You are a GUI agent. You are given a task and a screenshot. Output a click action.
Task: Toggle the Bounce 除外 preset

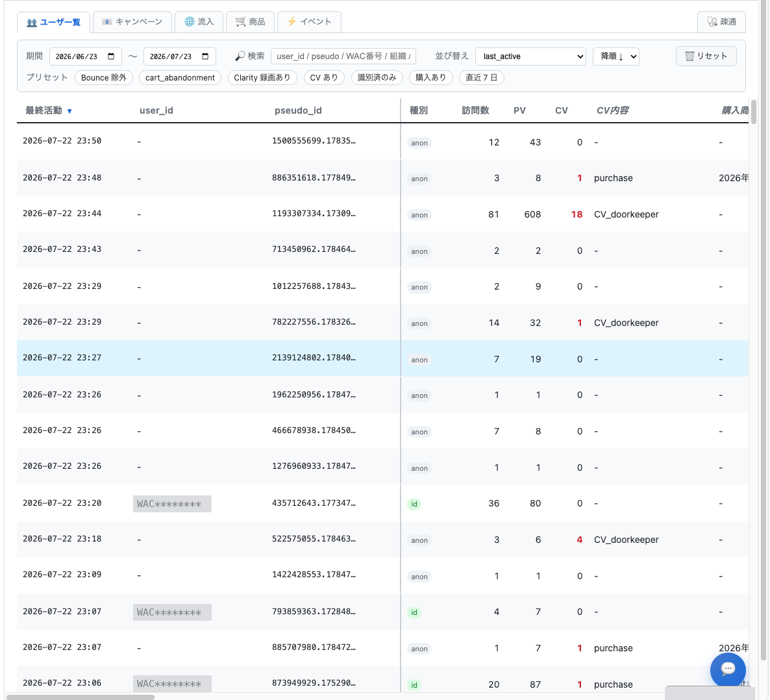(x=104, y=78)
